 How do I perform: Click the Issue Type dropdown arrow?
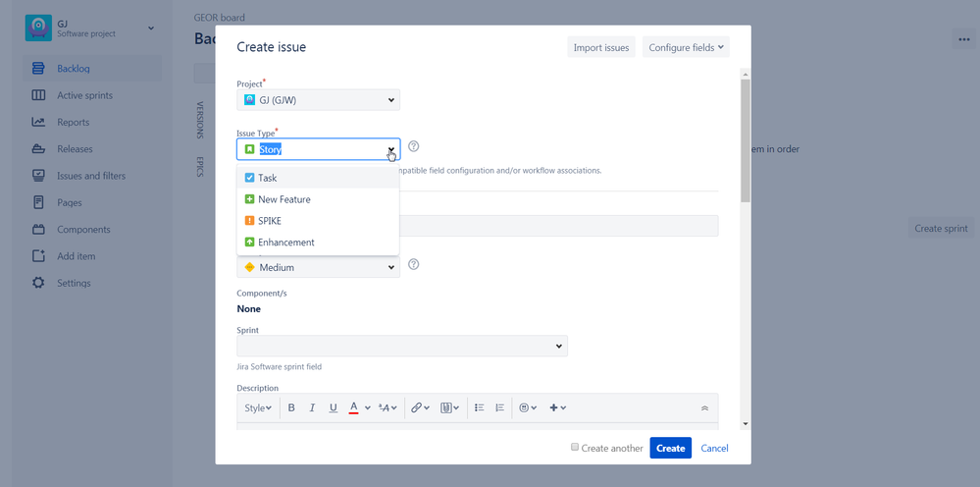pyautogui.click(x=391, y=149)
